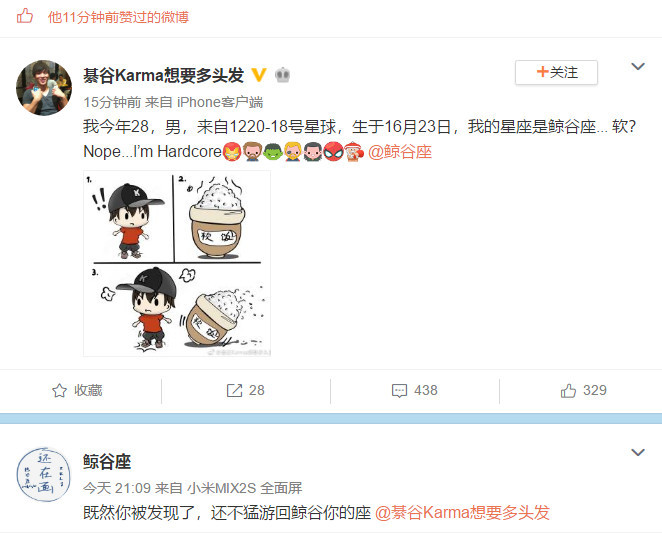Viewport: 662px width, 539px height.
Task: Click the Spider-Man emoji in post
Action: tap(334, 152)
